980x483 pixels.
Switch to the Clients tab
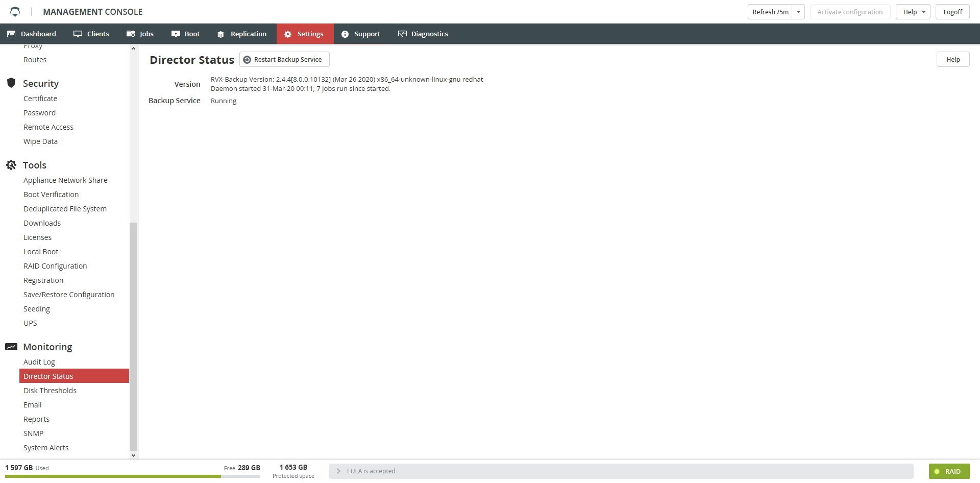91,34
